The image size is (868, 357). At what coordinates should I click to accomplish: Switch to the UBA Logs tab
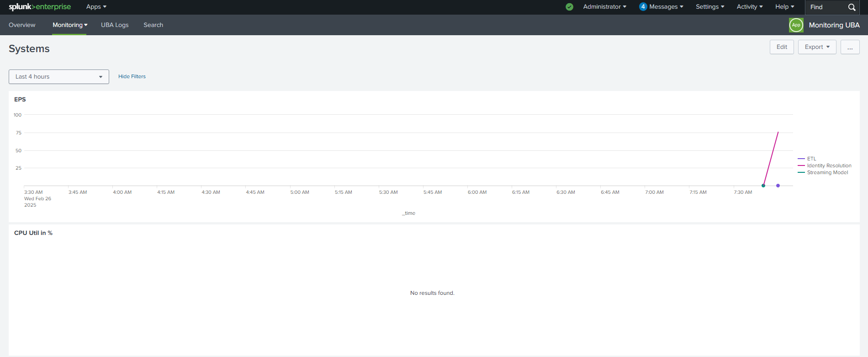(x=115, y=25)
